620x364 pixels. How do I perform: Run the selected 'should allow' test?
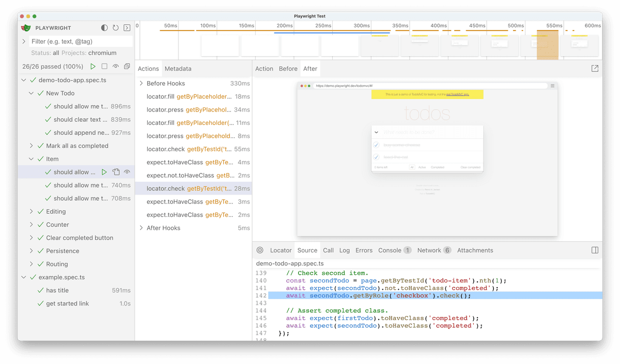pyautogui.click(x=104, y=172)
